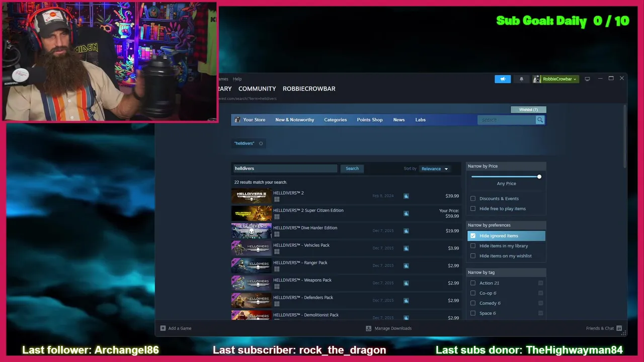Check Hide free to play items
This screenshot has height=362, width=644.
coord(473,209)
